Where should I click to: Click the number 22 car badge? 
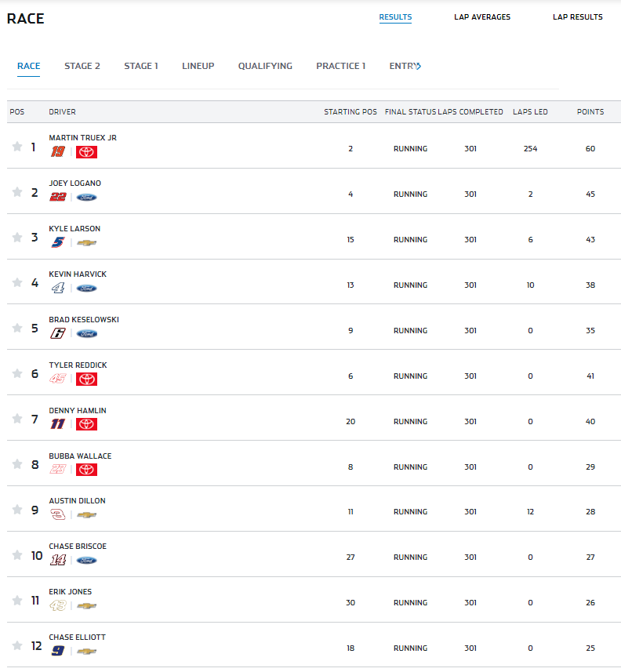(58, 197)
